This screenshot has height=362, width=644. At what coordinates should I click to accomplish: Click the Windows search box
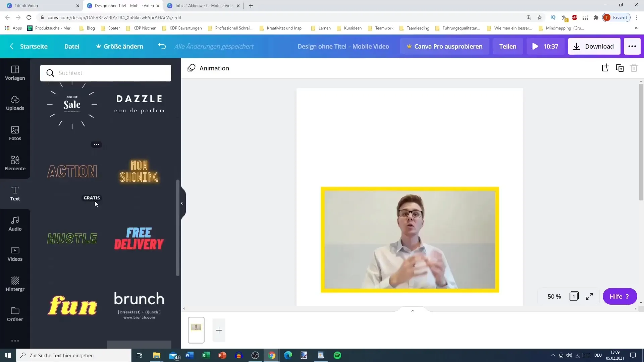click(74, 355)
